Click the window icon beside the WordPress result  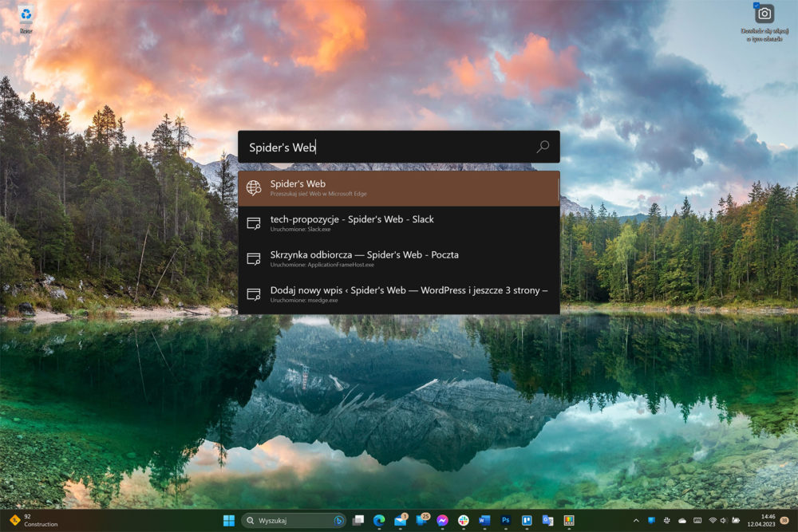(x=254, y=294)
